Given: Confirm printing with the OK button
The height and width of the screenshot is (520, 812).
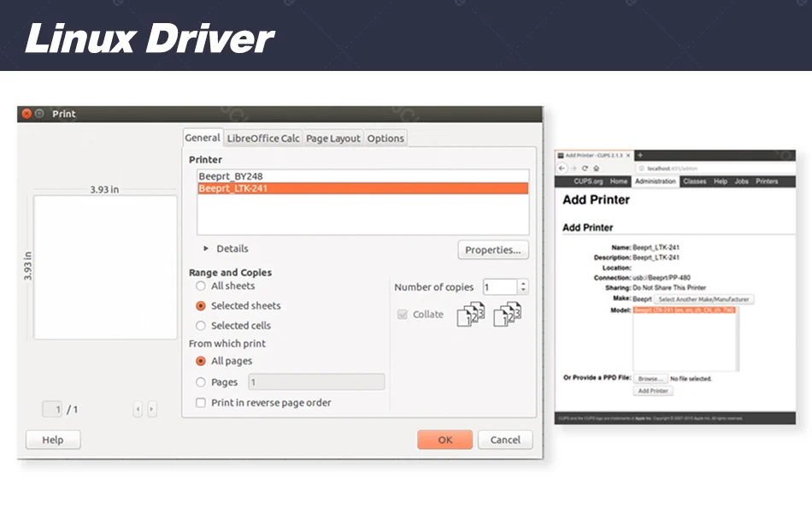Looking at the screenshot, I should click(444, 440).
